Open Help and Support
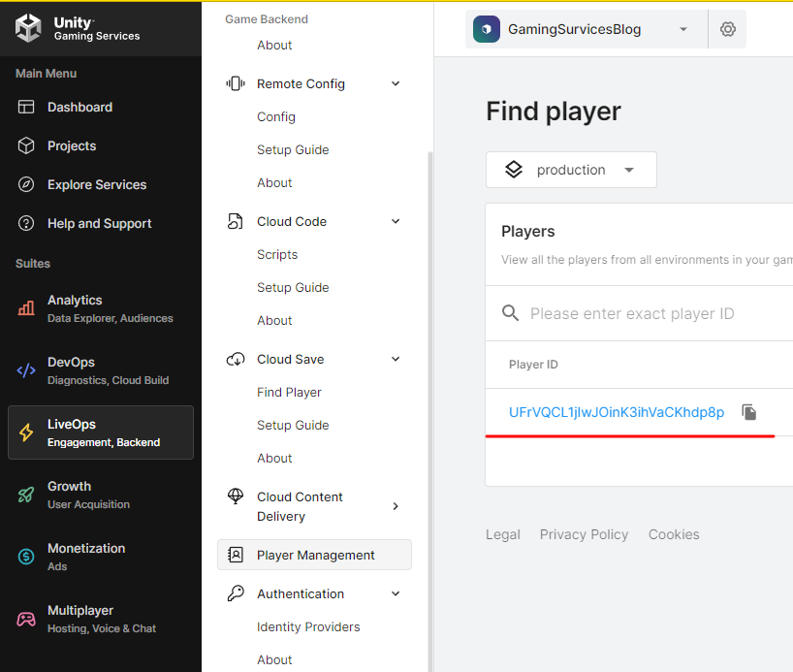The height and width of the screenshot is (672, 793). click(100, 224)
